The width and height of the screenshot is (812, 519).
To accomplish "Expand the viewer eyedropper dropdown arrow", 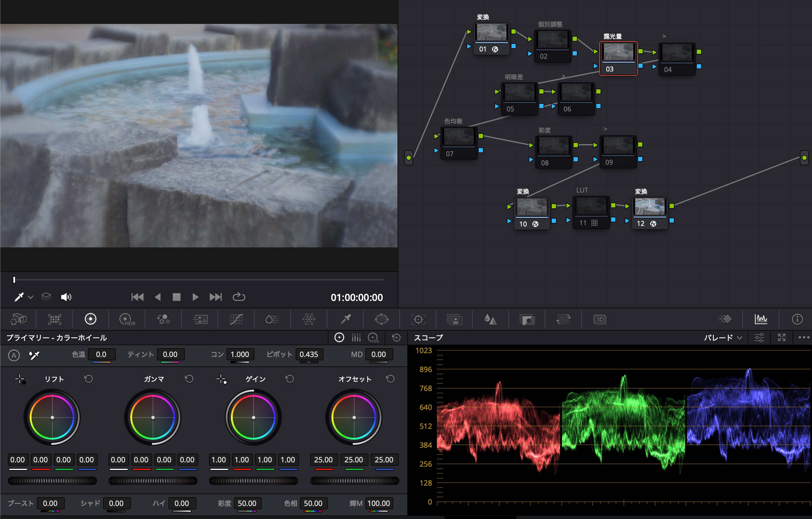I will pos(31,297).
